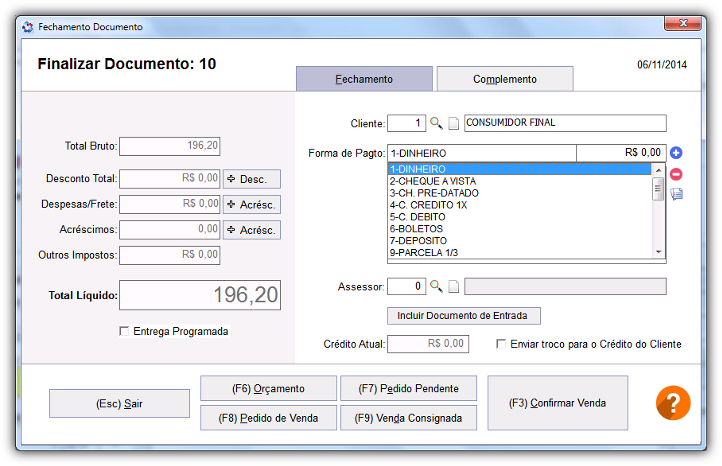Remove payment with red minus icon

pos(676,175)
